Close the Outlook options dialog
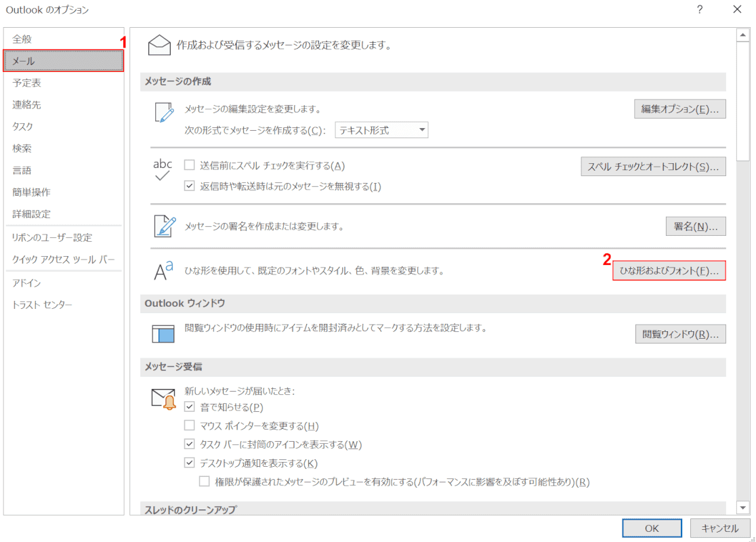Screen dimensions: 756x542 [737, 9]
